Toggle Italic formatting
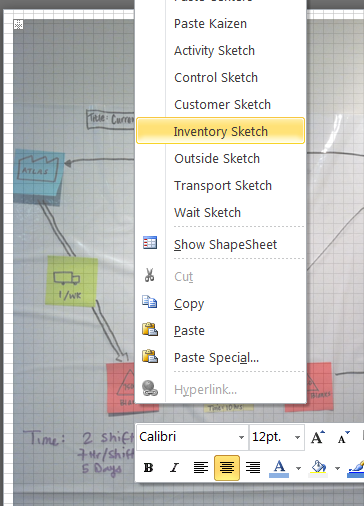Image resolution: width=364 pixels, height=506 pixels. click(x=174, y=468)
